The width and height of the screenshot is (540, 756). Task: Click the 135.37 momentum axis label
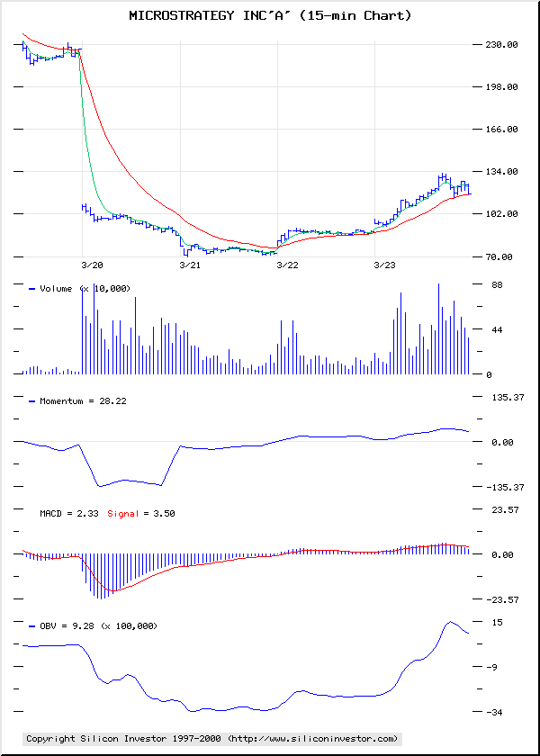point(508,397)
